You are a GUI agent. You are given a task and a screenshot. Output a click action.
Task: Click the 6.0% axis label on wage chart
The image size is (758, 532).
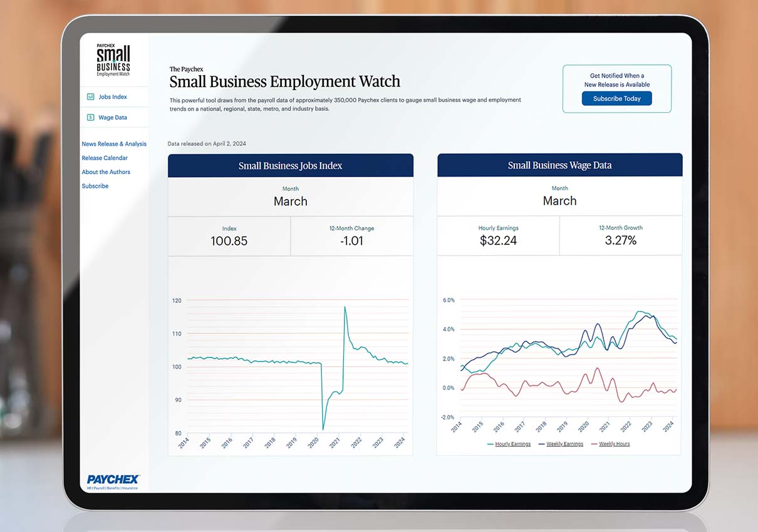coord(449,300)
